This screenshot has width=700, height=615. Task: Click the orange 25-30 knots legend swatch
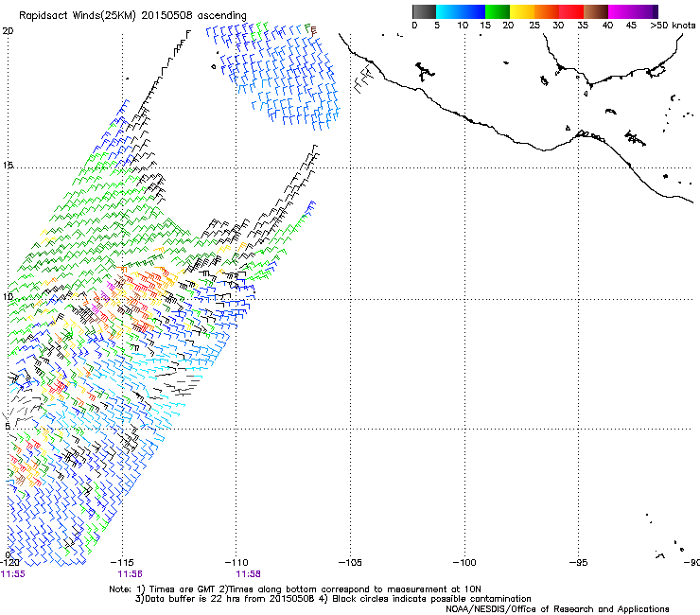pyautogui.click(x=547, y=11)
